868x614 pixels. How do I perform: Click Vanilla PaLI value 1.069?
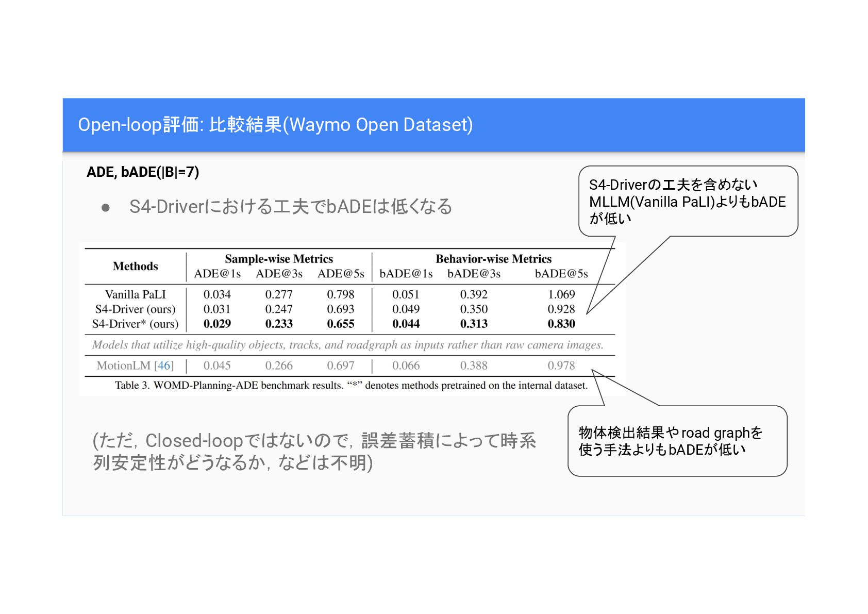tap(561, 294)
